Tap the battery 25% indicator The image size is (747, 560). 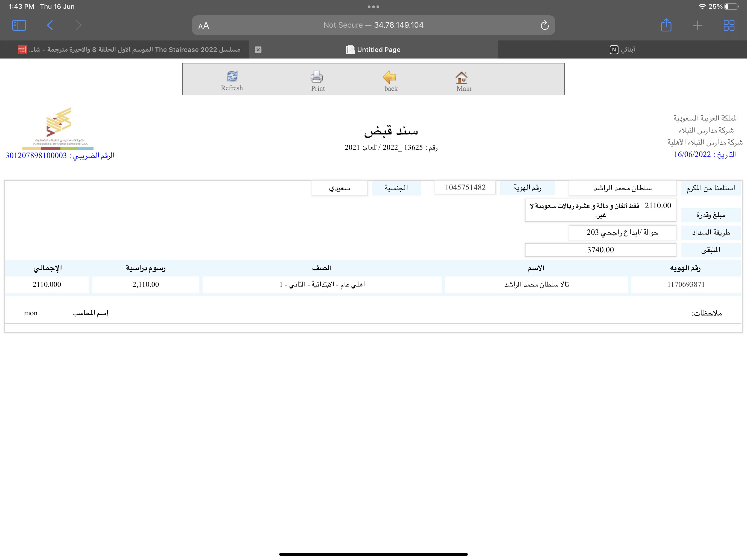coord(723,6)
